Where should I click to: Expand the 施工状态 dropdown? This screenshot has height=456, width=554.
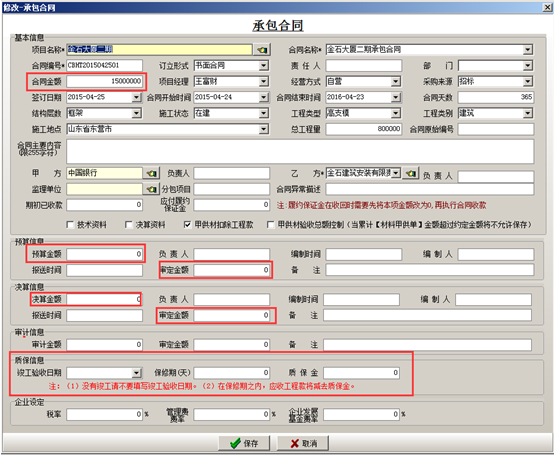tap(264, 113)
